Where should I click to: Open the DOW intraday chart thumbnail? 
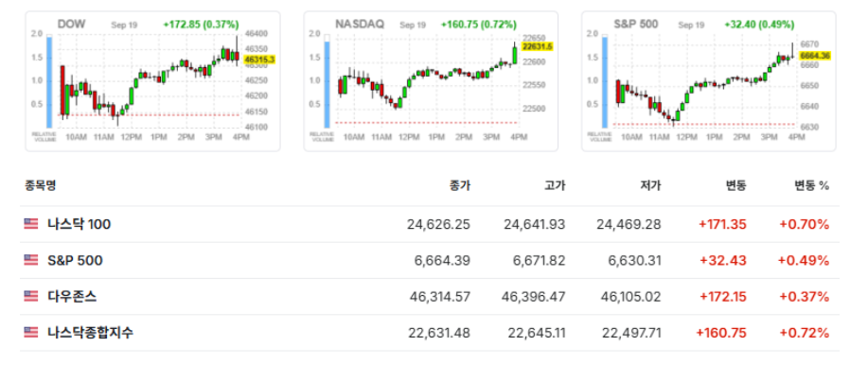coord(152,81)
